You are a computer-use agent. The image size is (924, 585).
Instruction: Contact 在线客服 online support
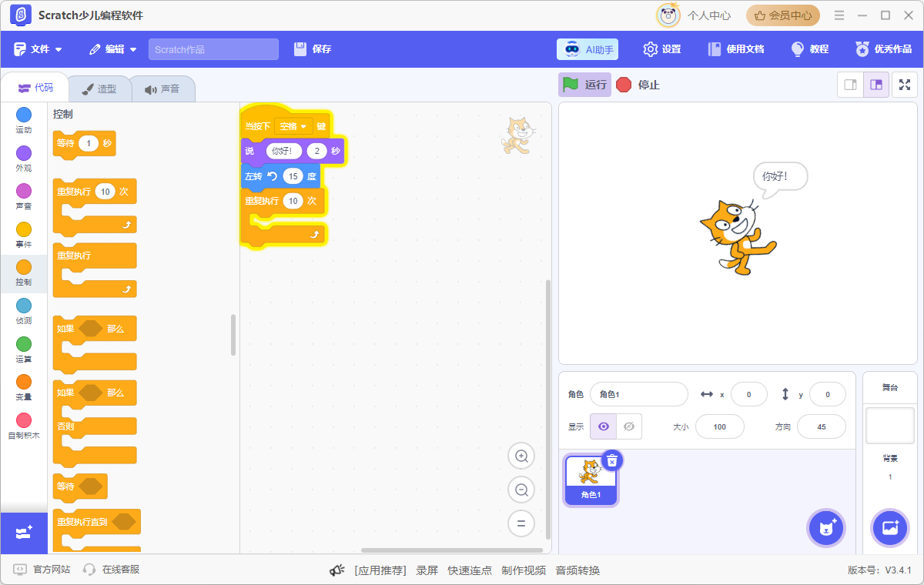coord(111,570)
